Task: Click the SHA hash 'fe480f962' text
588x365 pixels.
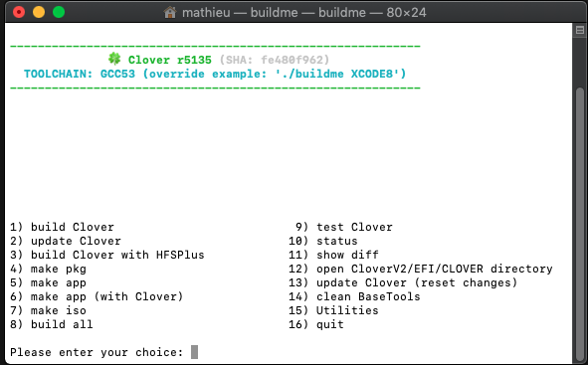Action: click(x=292, y=60)
